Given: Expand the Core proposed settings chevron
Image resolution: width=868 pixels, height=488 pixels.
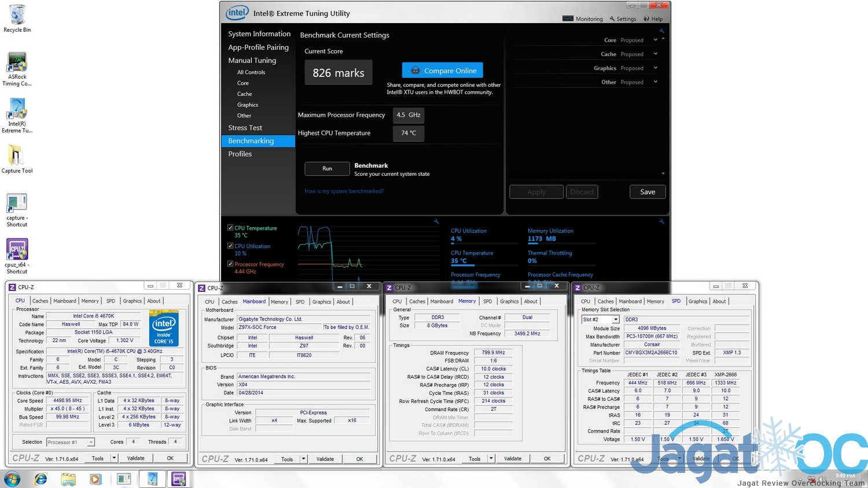Looking at the screenshot, I should [x=655, y=40].
